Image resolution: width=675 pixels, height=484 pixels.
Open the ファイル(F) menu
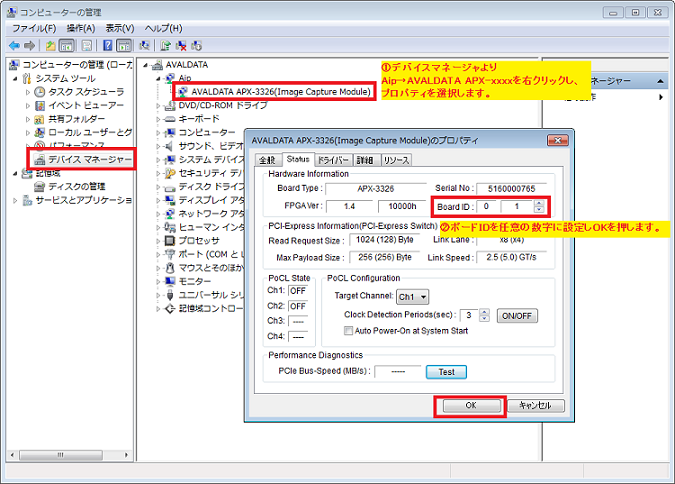click(x=34, y=28)
